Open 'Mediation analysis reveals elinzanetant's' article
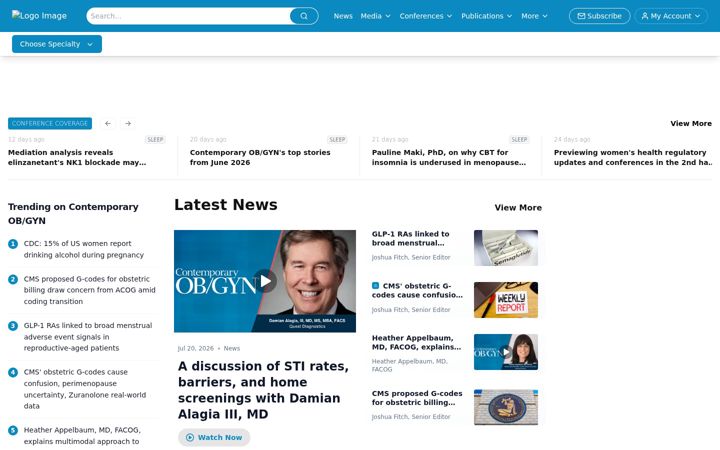The width and height of the screenshot is (720, 450). (77, 158)
